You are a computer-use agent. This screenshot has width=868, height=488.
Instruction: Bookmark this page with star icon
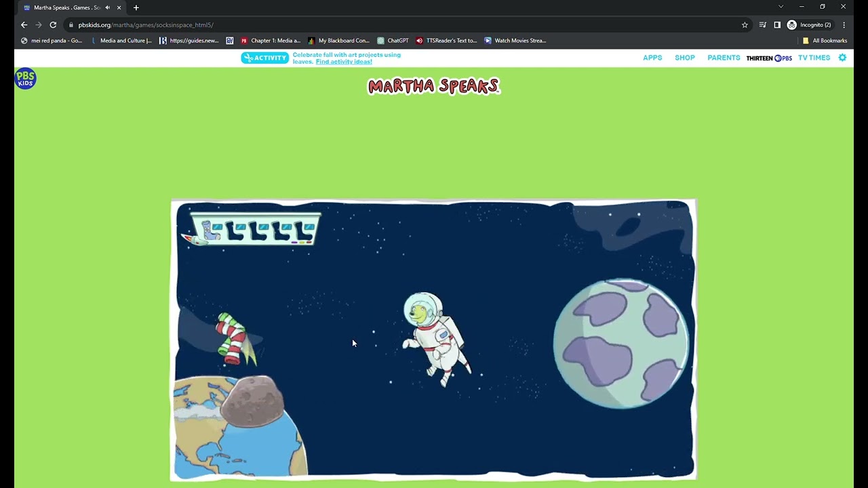(745, 25)
